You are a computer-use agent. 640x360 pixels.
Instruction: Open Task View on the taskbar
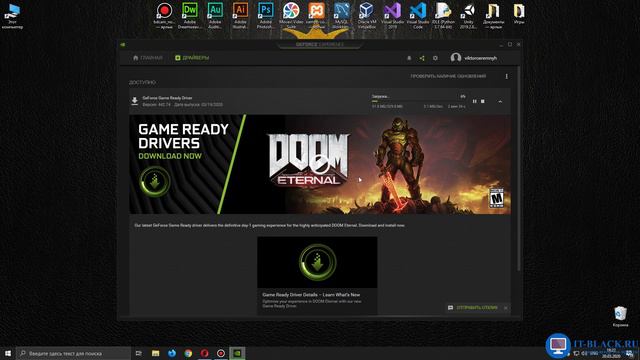click(139, 353)
